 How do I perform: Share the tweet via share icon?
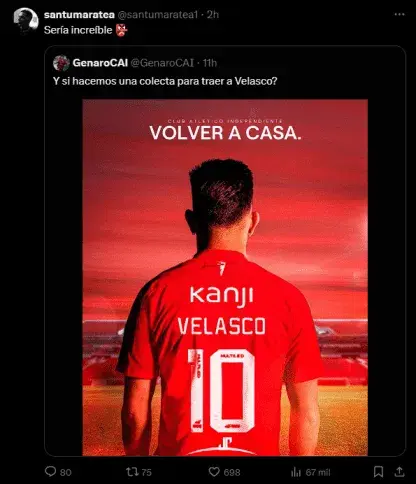399,471
